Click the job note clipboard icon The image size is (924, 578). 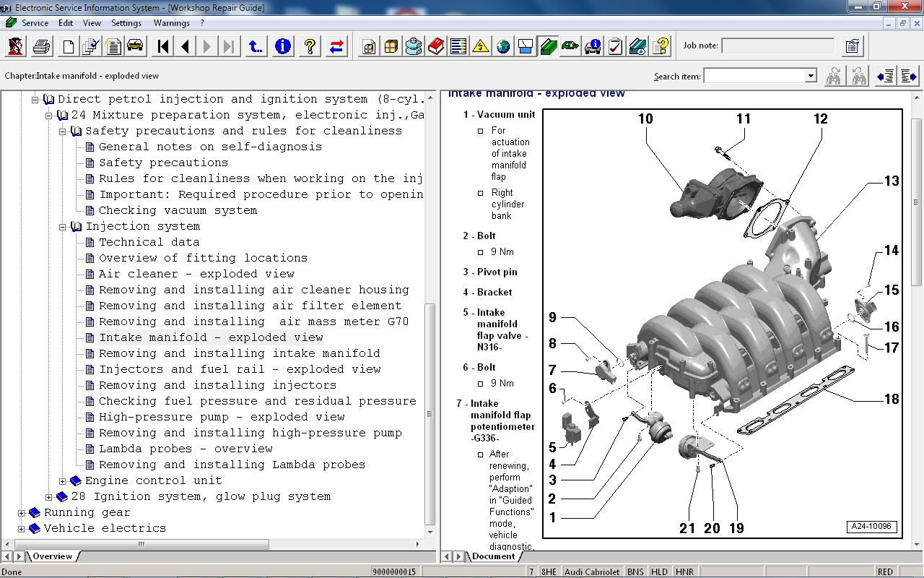pyautogui.click(x=852, y=47)
